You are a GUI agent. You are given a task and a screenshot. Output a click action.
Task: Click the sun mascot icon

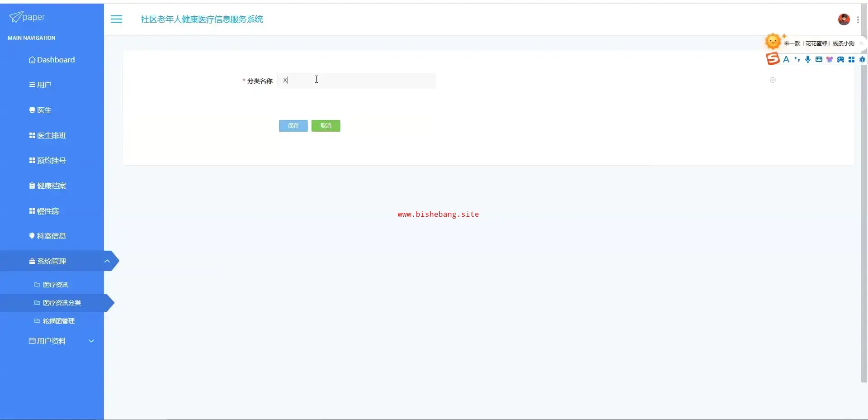click(x=773, y=42)
